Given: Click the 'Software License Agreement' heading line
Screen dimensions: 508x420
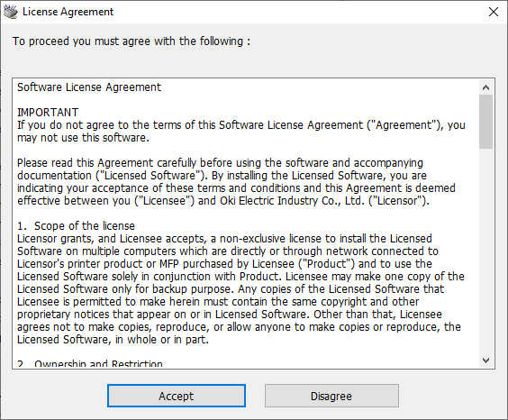Looking at the screenshot, I should [x=89, y=87].
